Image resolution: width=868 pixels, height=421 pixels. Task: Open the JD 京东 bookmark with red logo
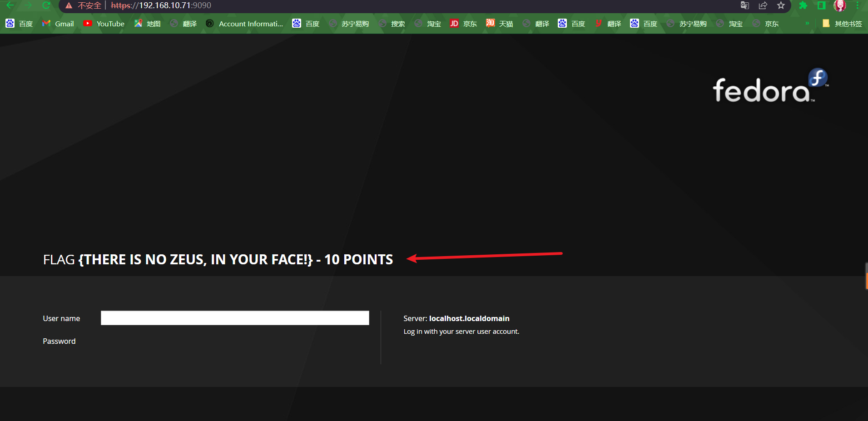[463, 24]
